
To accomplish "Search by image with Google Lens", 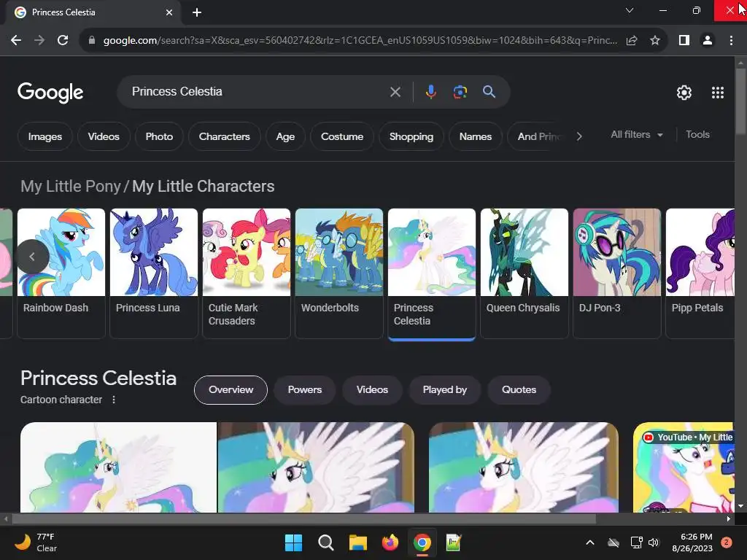I will 460,92.
